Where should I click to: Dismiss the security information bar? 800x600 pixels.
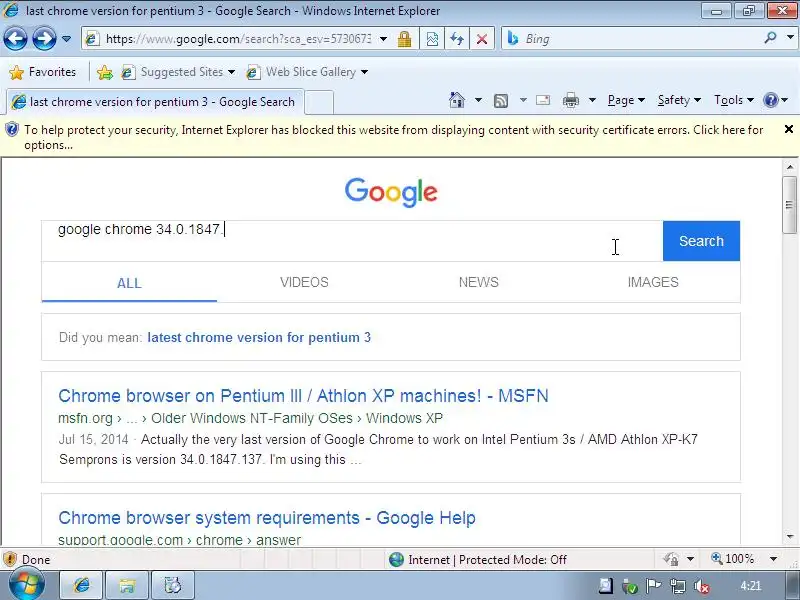click(789, 129)
